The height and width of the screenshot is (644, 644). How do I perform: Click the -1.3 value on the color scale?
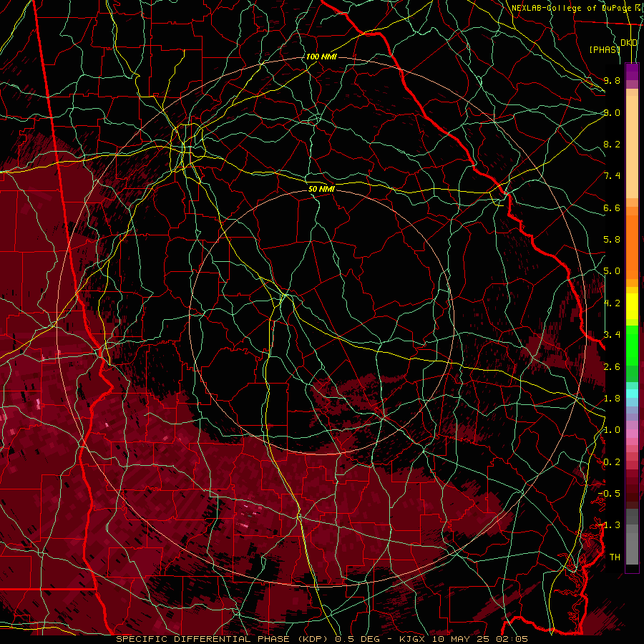(x=609, y=525)
